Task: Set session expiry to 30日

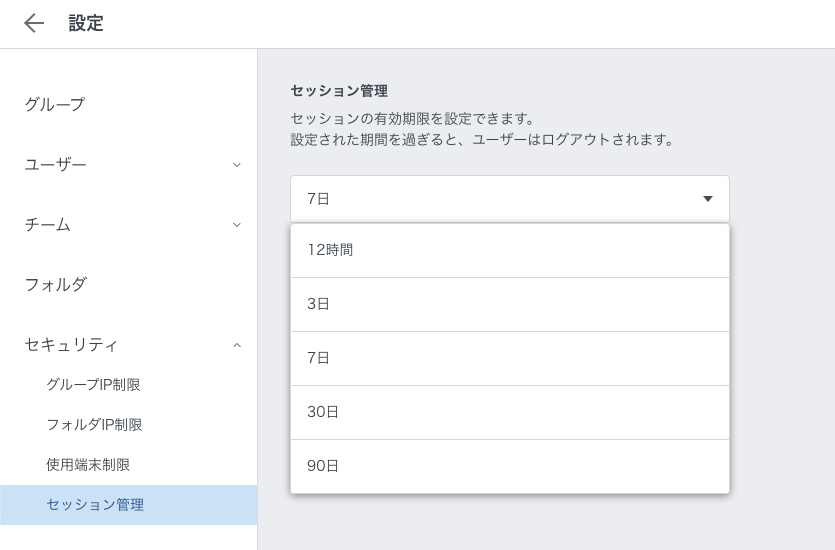Action: (x=323, y=412)
